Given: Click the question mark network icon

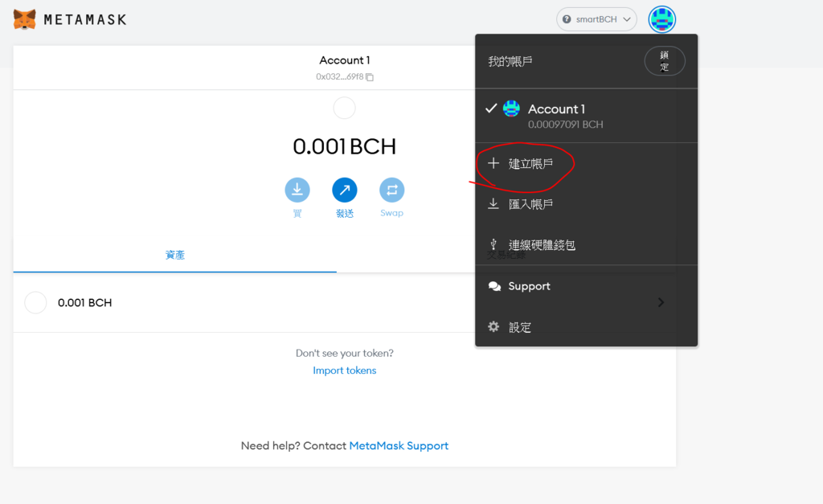Looking at the screenshot, I should (x=567, y=19).
